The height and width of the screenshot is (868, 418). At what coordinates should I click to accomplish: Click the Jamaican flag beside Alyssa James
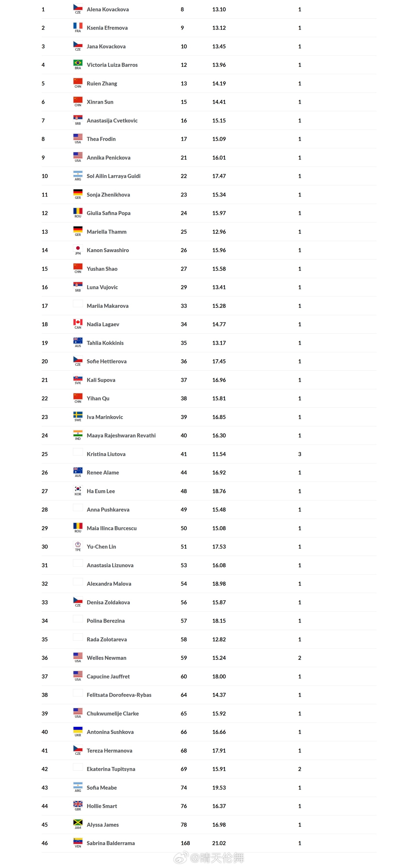(78, 823)
